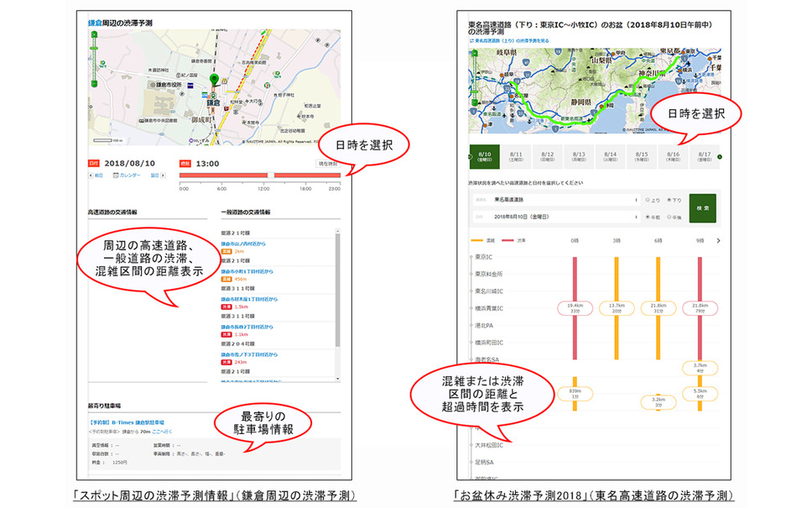Select the 午後 time period radio button

click(668, 217)
